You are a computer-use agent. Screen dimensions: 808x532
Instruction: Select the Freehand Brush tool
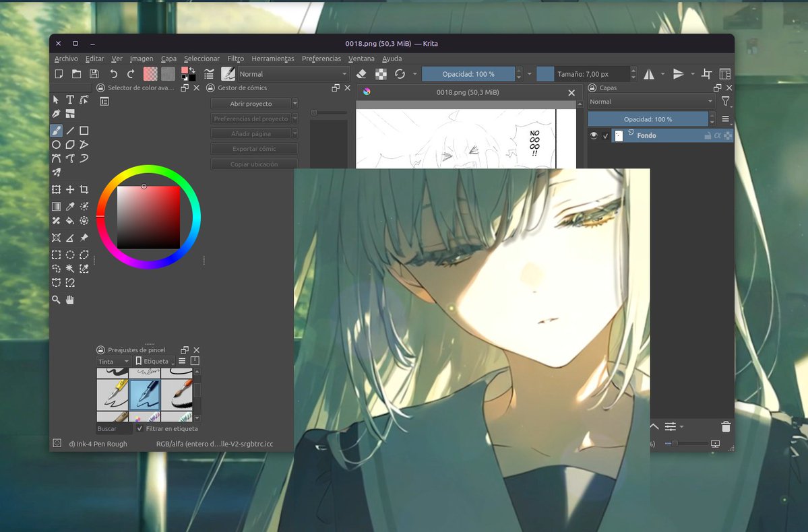point(56,131)
